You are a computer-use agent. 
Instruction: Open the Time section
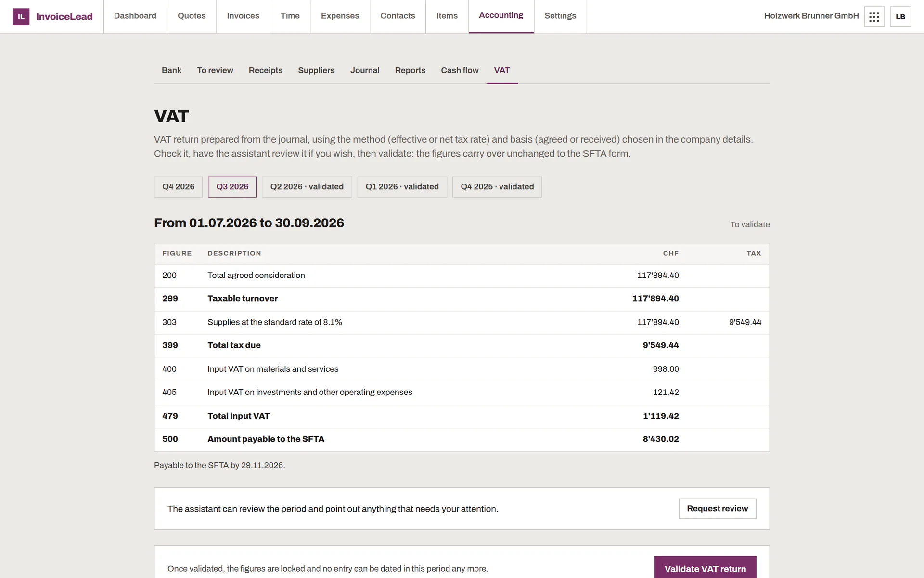coord(290,16)
